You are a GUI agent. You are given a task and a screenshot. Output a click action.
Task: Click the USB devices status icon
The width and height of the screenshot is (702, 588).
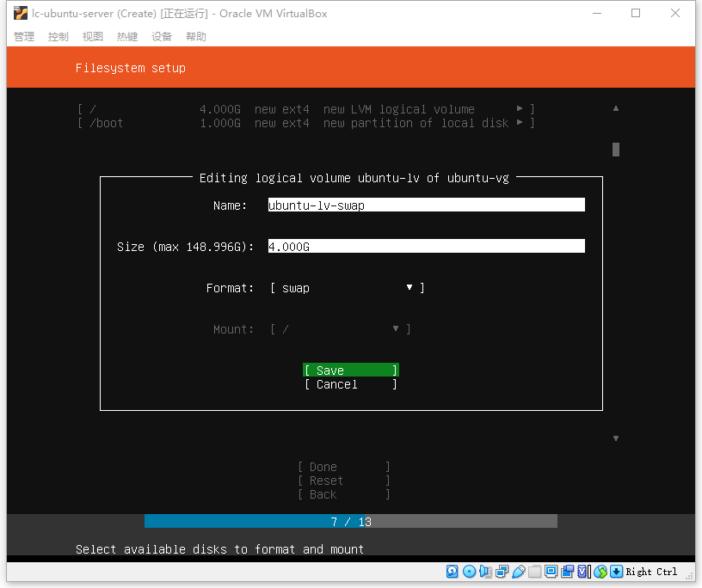[x=518, y=572]
